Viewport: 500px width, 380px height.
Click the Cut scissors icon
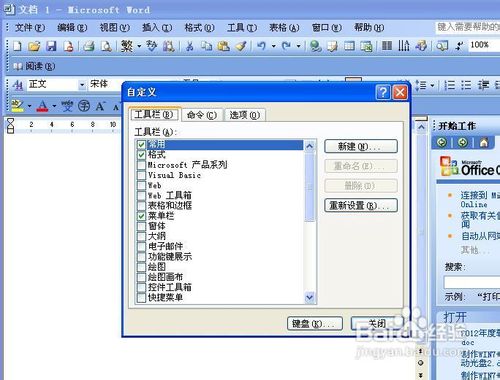[x=190, y=46]
